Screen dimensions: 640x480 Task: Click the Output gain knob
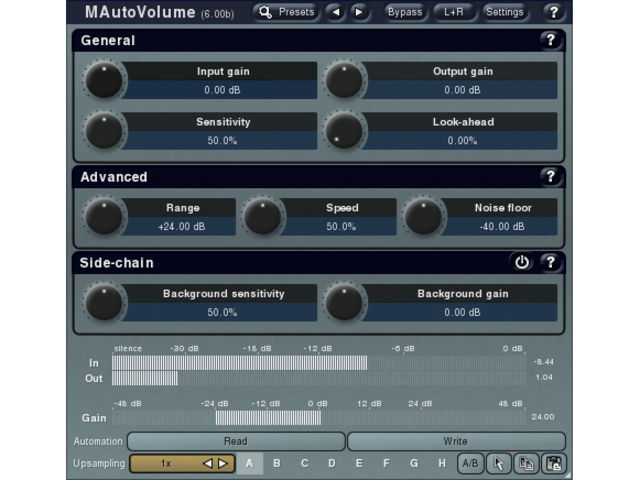pos(344,80)
